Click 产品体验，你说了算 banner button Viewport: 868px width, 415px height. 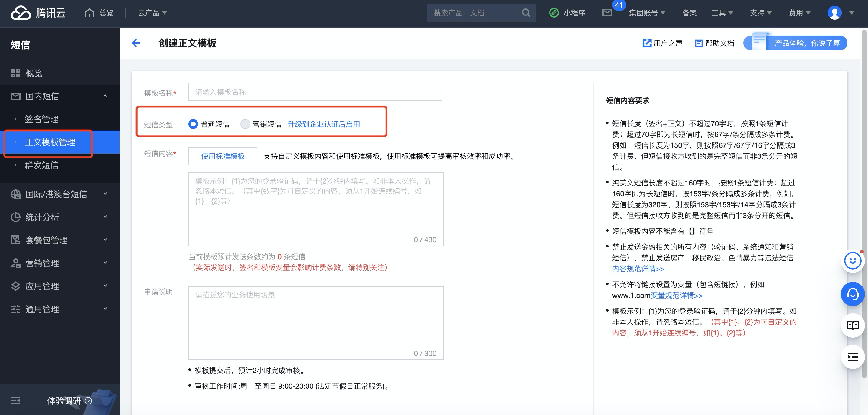pos(795,43)
